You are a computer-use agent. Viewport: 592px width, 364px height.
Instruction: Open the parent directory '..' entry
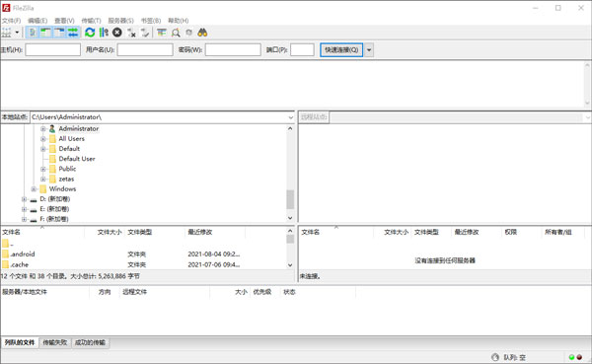[x=8, y=244]
